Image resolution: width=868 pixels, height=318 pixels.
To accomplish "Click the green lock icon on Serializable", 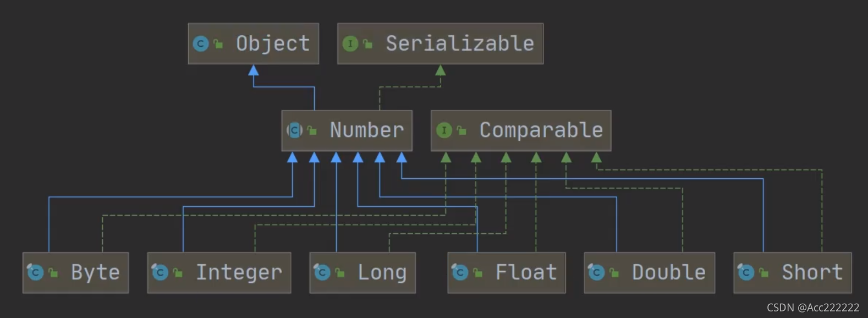I will 368,44.
